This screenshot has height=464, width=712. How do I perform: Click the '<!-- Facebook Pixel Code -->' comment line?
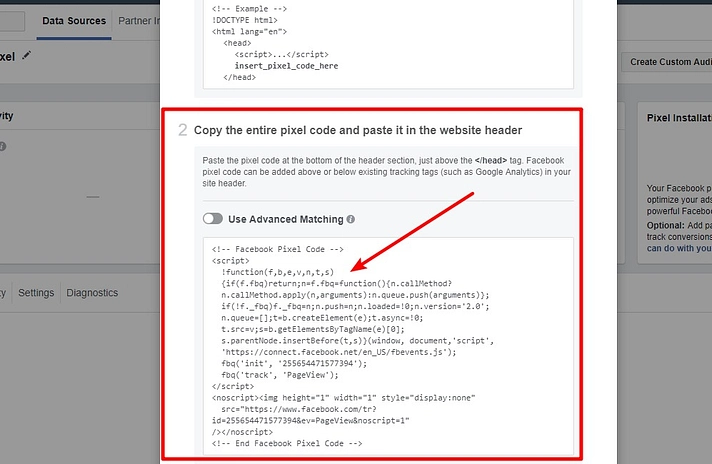(x=277, y=249)
